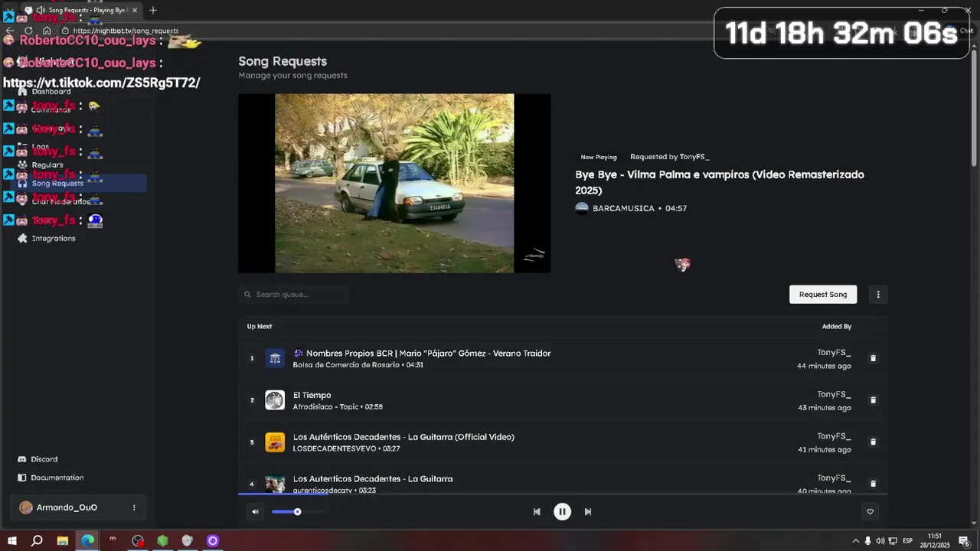The height and width of the screenshot is (551, 980).
Task: Click the Documentation book icon
Action: 22,478
